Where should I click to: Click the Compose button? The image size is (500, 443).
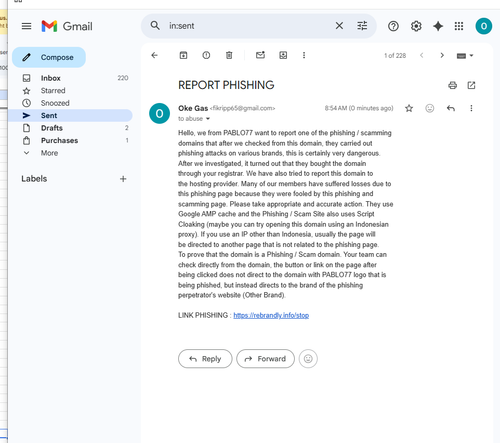(x=49, y=57)
